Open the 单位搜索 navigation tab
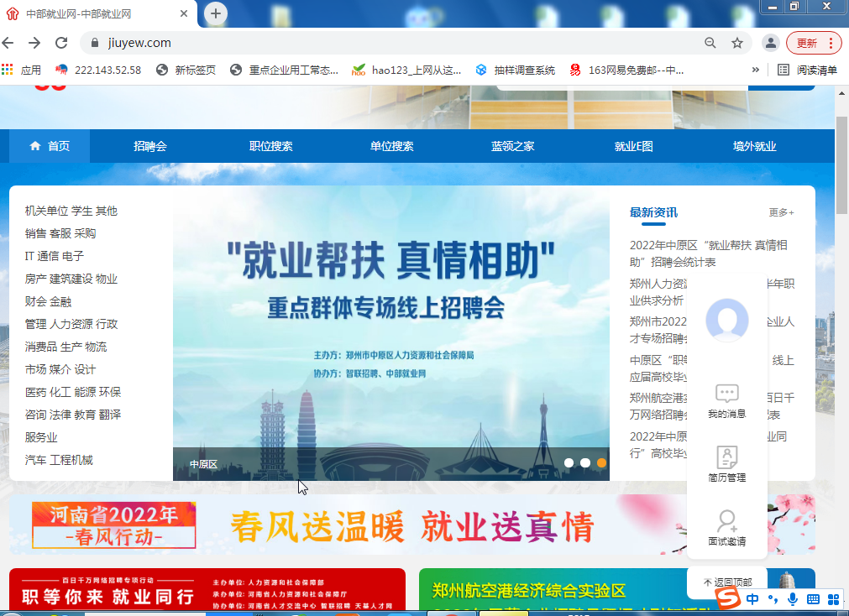 point(391,146)
